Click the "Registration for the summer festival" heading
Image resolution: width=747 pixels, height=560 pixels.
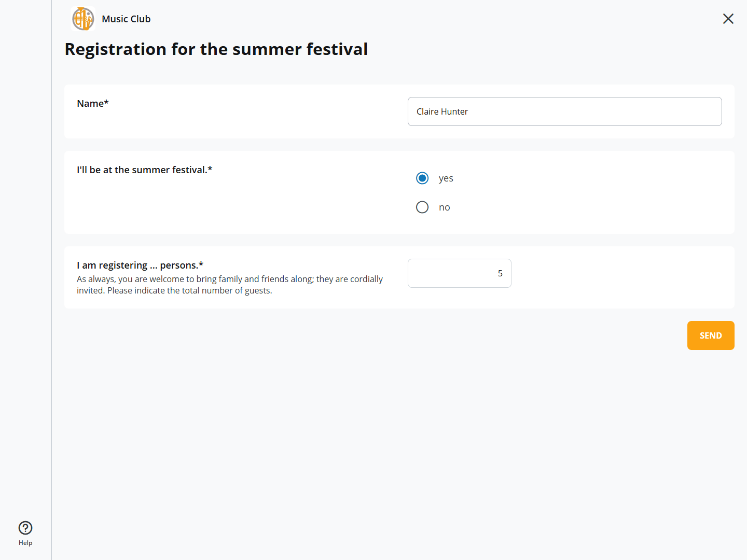pos(216,49)
